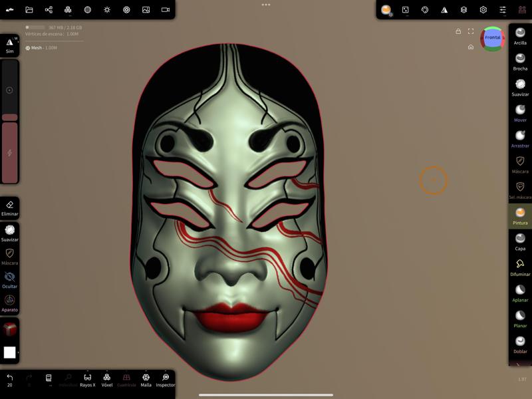
Task: Click the '367 MB / 2.16 GB' memory text
Action: (65, 27)
